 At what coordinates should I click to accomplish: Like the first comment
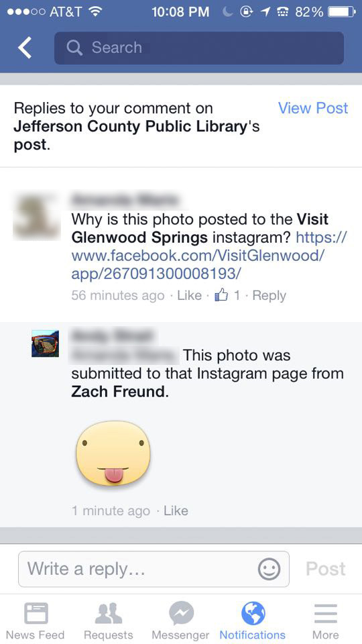click(x=189, y=295)
